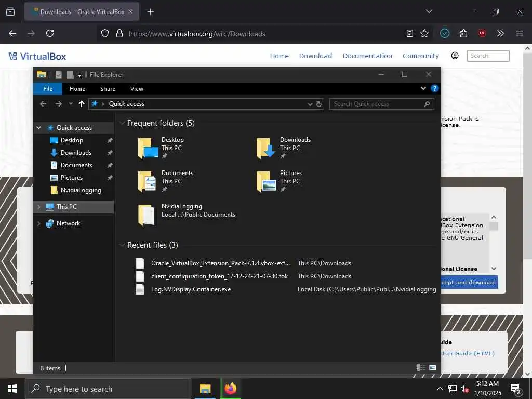Click Home link on VirtualBox site
This screenshot has width=532, height=399.
tap(279, 56)
